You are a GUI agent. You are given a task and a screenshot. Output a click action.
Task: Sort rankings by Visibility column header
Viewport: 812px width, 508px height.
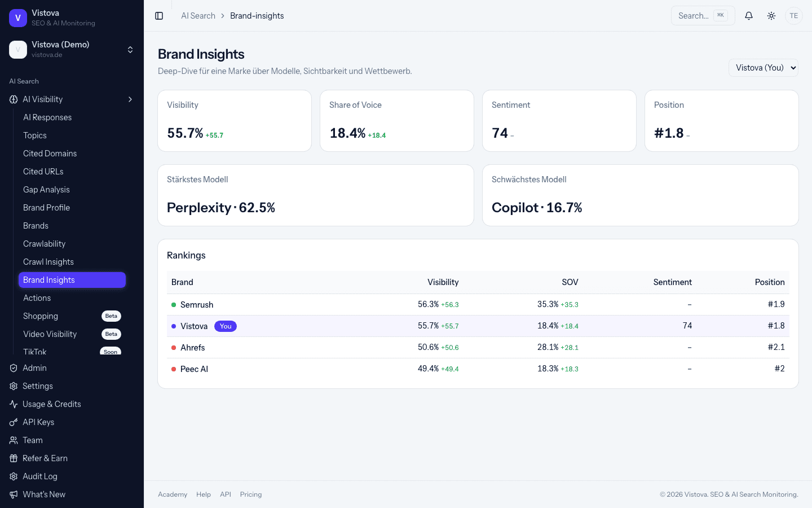(x=443, y=282)
